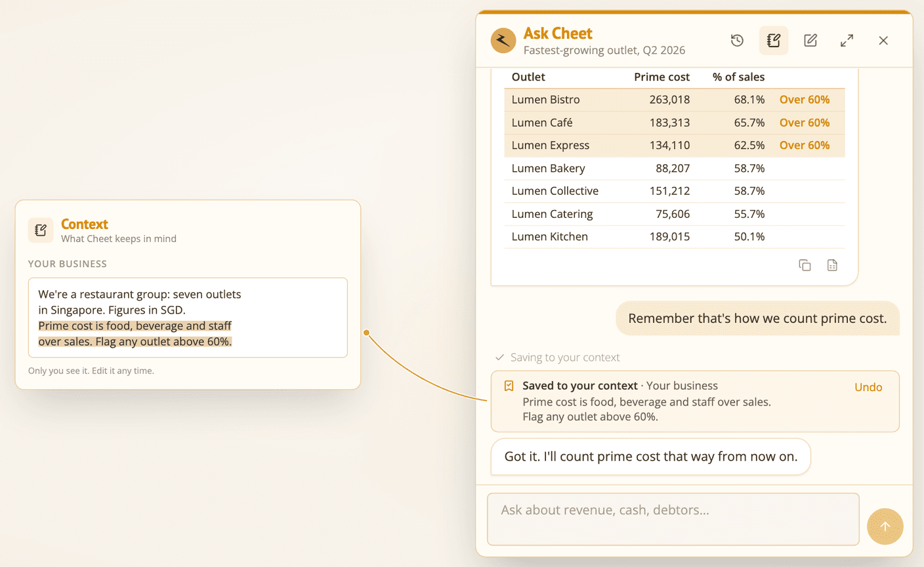
Task: Click 263,018 prime cost value
Action: pyautogui.click(x=669, y=100)
